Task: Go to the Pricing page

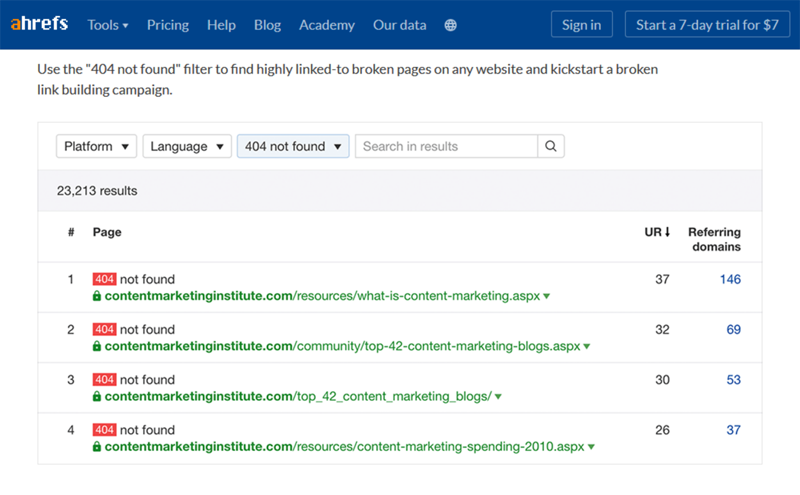Action: [x=168, y=25]
